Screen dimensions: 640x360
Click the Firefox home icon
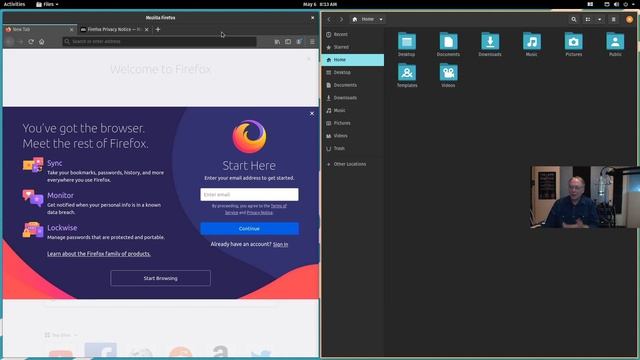[42, 42]
